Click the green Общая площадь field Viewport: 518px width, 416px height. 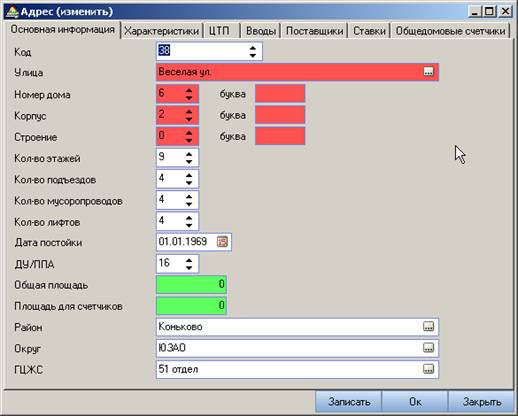click(x=191, y=284)
